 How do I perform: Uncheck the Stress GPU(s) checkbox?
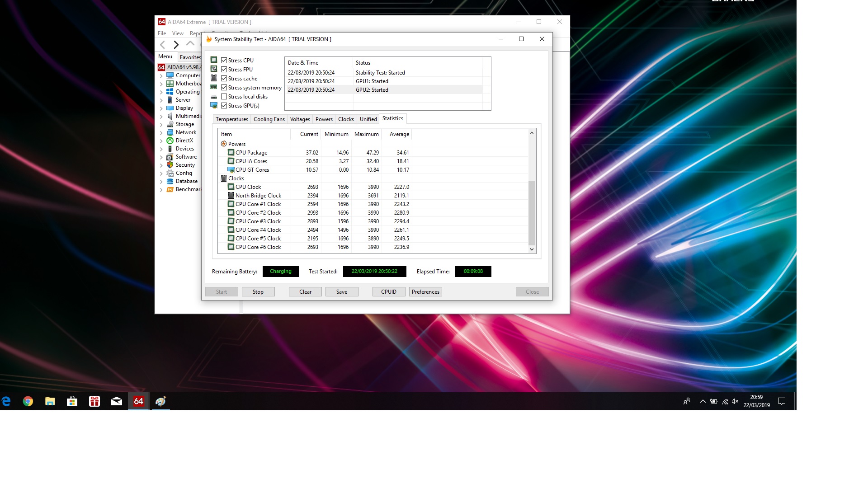224,106
